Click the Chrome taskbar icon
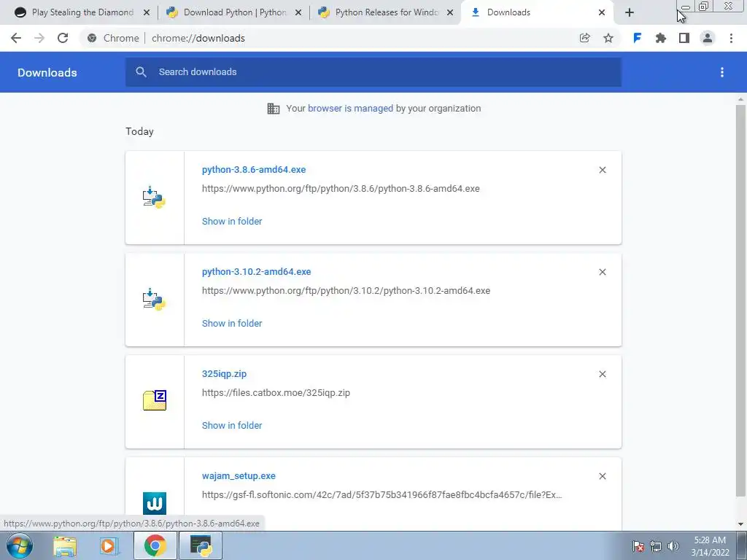This screenshot has height=560, width=747. [x=155, y=545]
